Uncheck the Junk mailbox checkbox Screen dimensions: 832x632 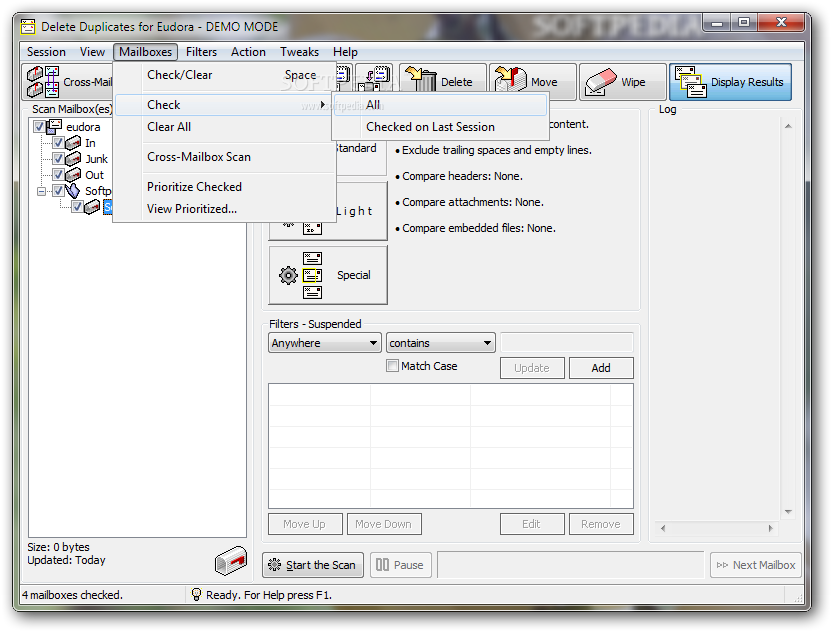[58, 159]
